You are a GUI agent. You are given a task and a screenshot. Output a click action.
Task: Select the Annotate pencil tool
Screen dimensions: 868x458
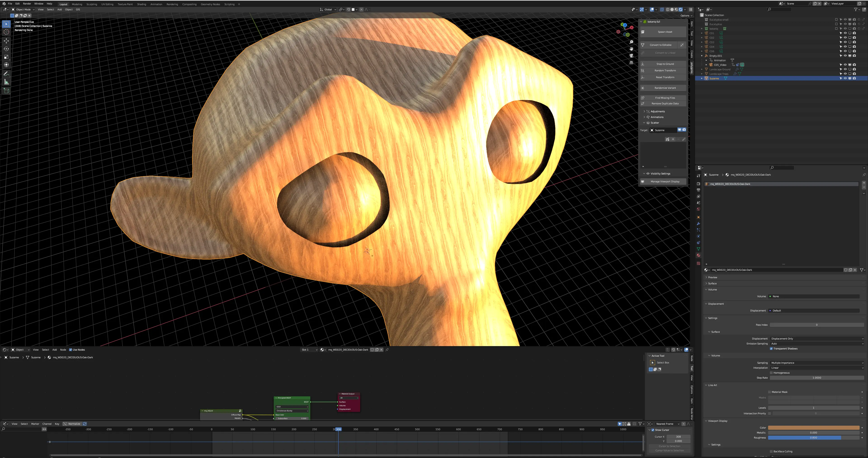[x=6, y=73]
